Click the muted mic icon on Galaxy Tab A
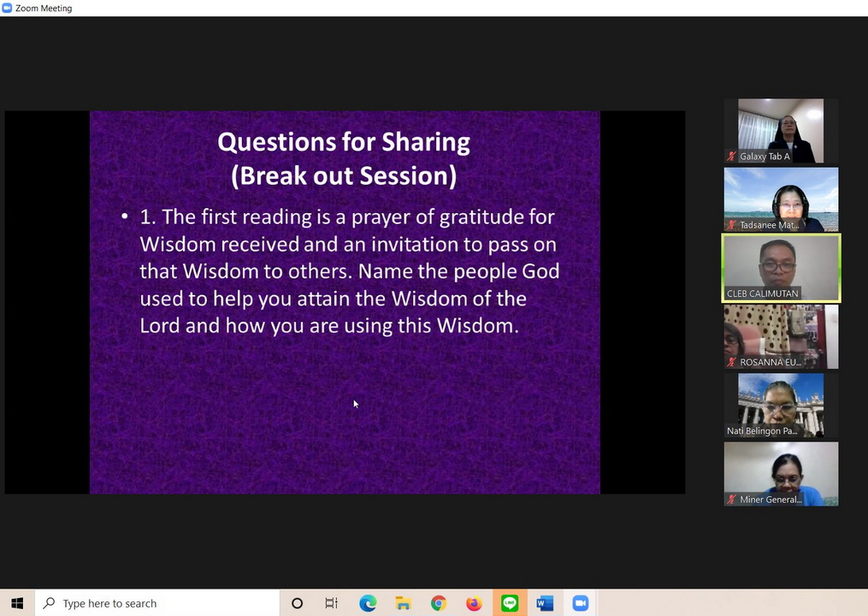Screen dimensions: 868x616 click(x=732, y=157)
